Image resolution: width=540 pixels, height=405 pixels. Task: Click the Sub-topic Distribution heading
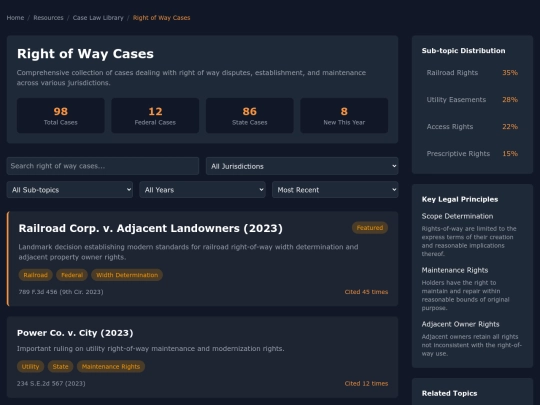coord(464,51)
